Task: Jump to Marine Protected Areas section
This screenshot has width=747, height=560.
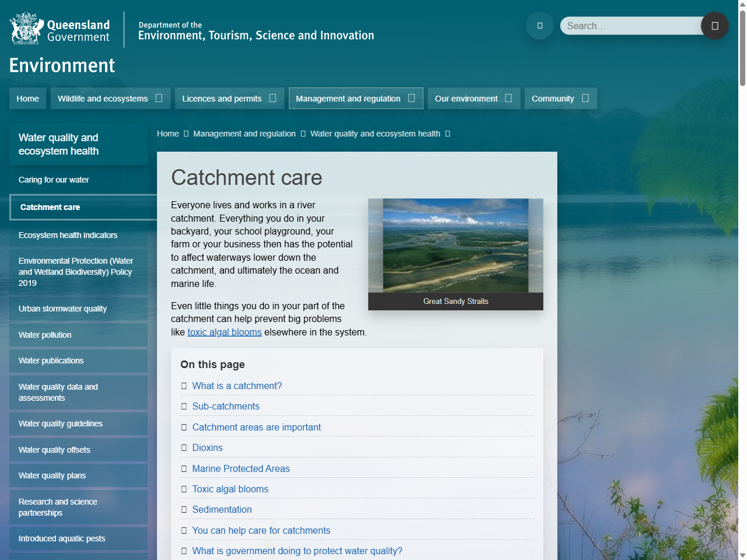Action: [x=240, y=468]
